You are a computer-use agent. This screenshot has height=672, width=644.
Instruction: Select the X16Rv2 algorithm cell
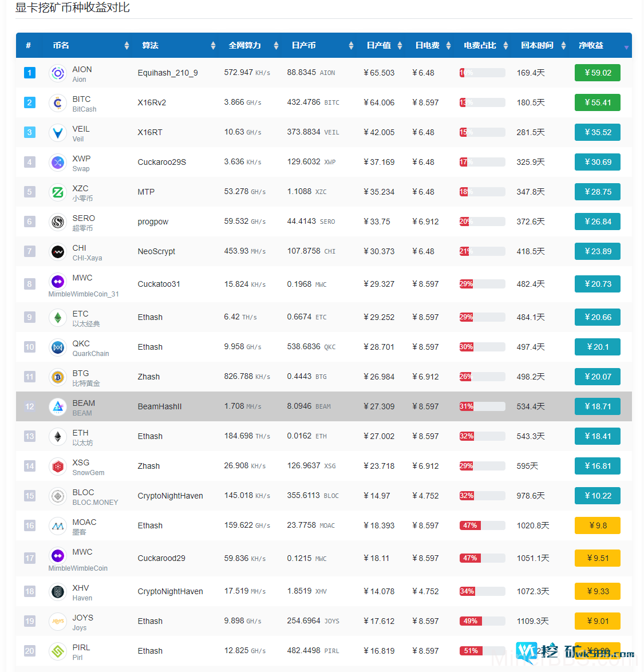(152, 102)
